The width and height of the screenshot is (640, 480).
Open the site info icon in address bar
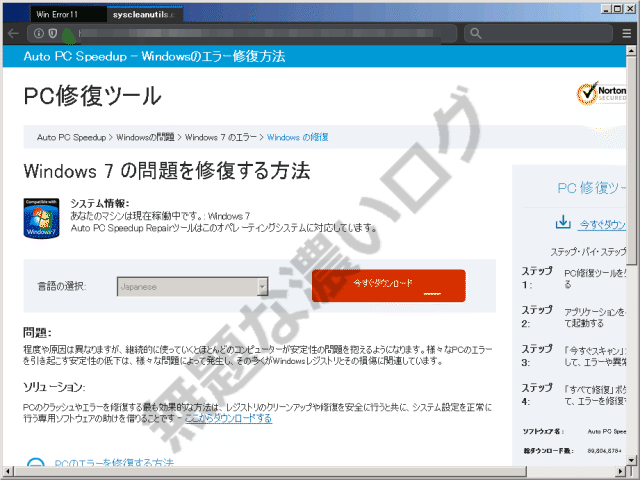coord(39,33)
